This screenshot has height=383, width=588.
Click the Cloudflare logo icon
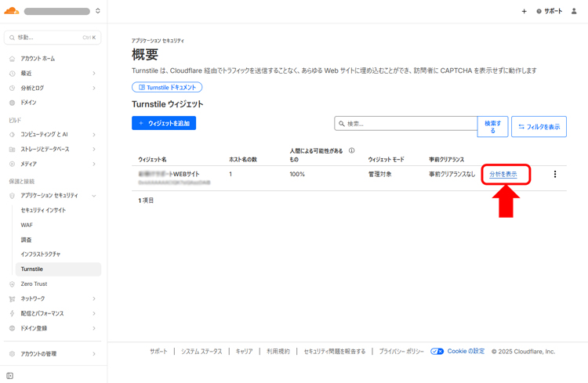(11, 10)
